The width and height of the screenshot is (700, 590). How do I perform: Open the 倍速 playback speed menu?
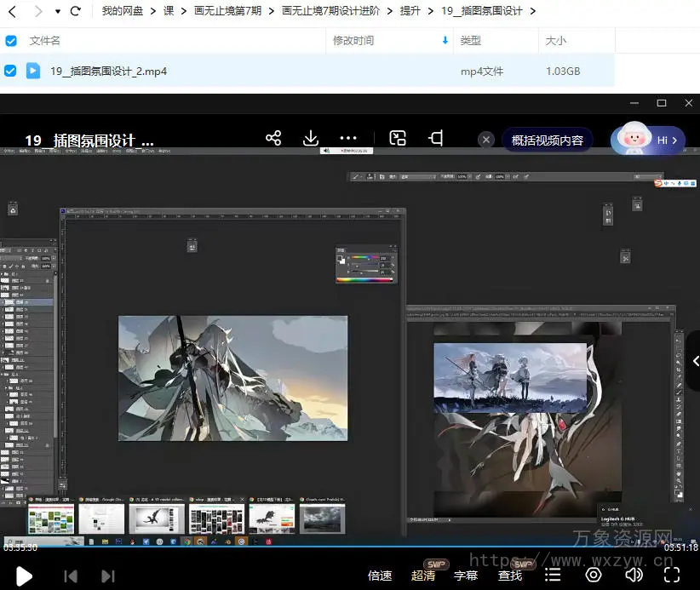380,576
